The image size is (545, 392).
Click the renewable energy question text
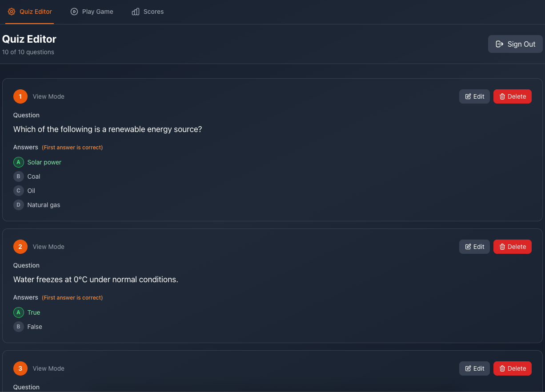click(108, 129)
